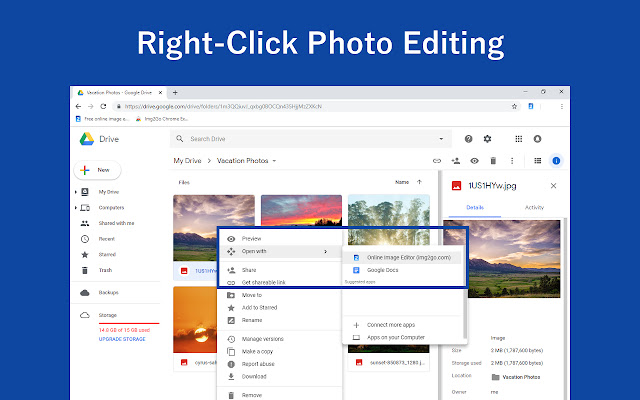Viewport: 640px width, 400px height.
Task: Toggle the view details info icon
Action: click(x=556, y=161)
